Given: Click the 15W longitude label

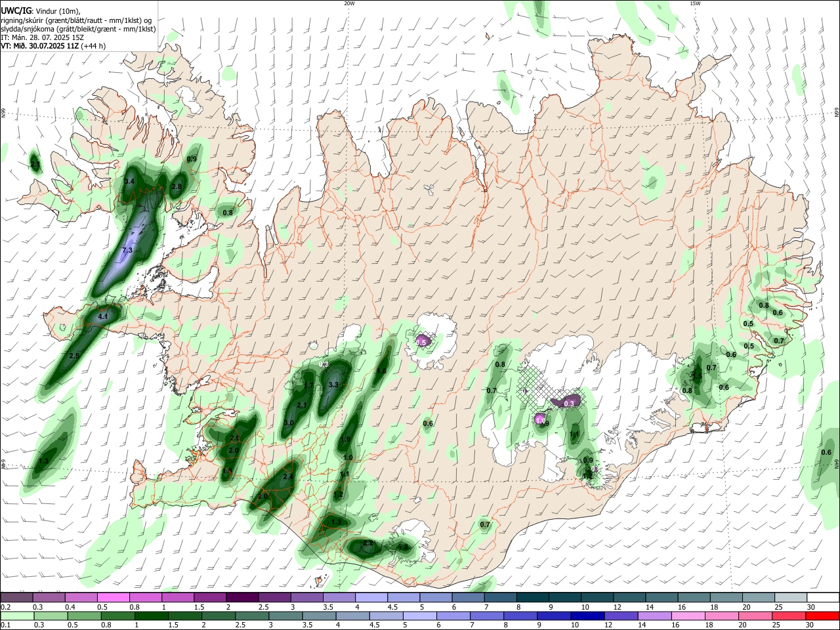Looking at the screenshot, I should pyautogui.click(x=695, y=3).
